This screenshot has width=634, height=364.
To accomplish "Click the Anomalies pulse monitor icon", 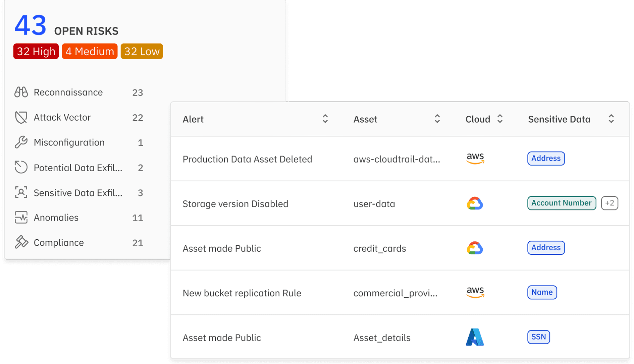I will (21, 218).
